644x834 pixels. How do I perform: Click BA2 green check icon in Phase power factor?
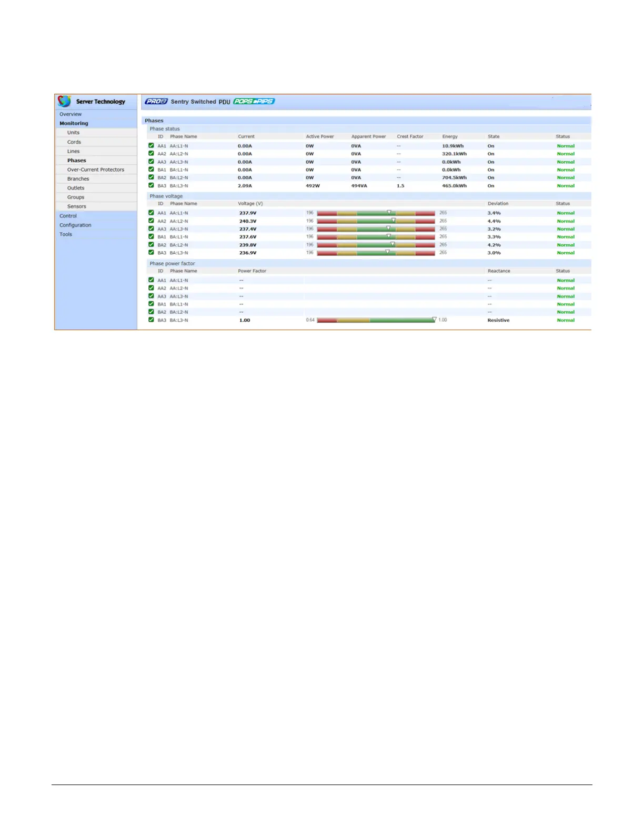152,312
